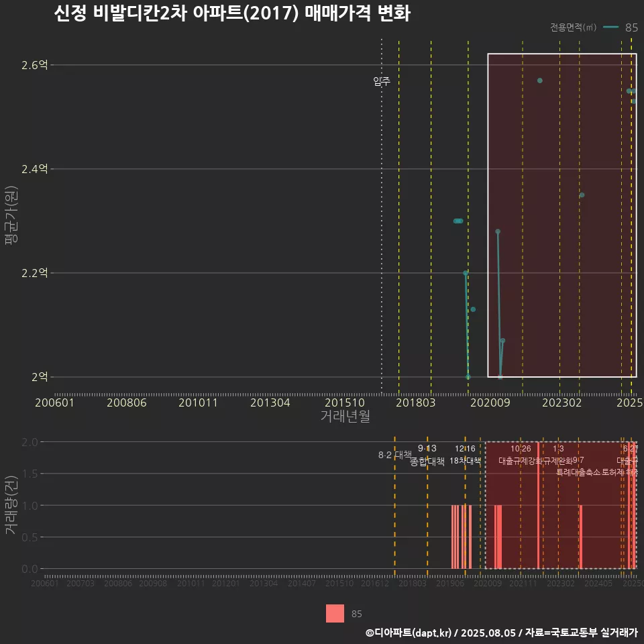Click the 2.4억 price axis label
This screenshot has width=644, height=644.
tap(34, 169)
